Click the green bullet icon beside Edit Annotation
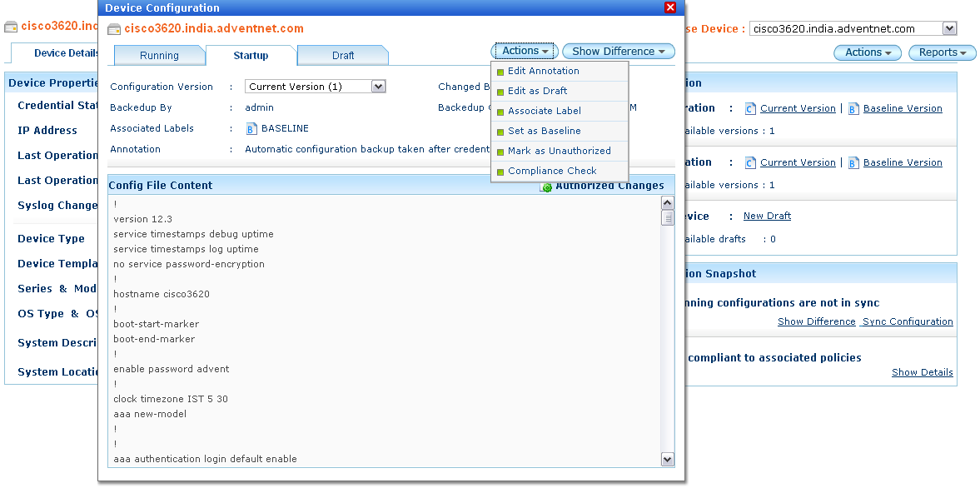This screenshot has height=488, width=980. coord(500,72)
